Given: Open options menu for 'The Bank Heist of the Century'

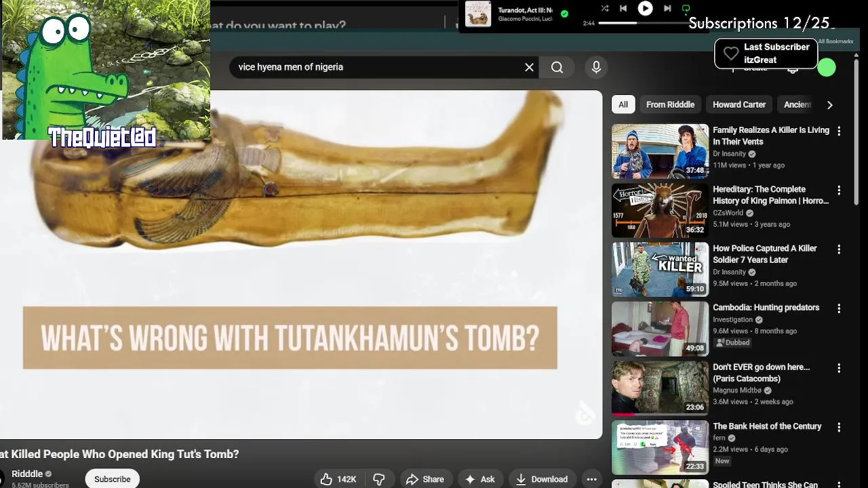Looking at the screenshot, I should pyautogui.click(x=839, y=427).
